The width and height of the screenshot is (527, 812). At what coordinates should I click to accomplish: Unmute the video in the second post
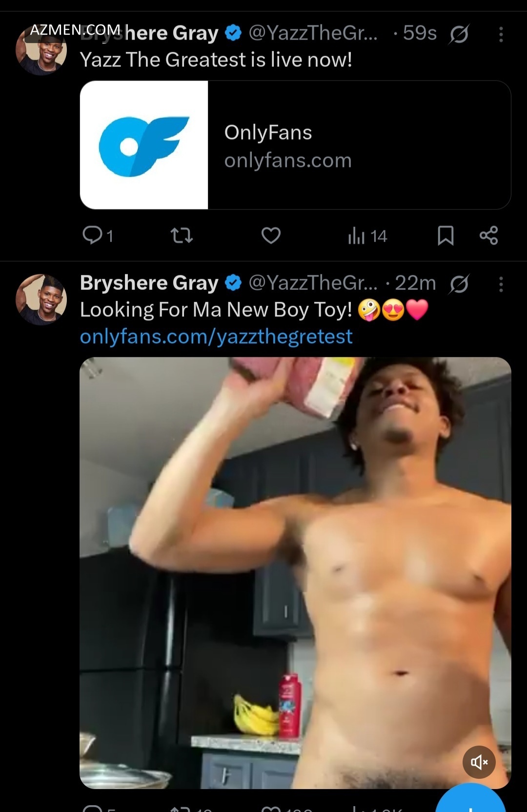pyautogui.click(x=479, y=762)
